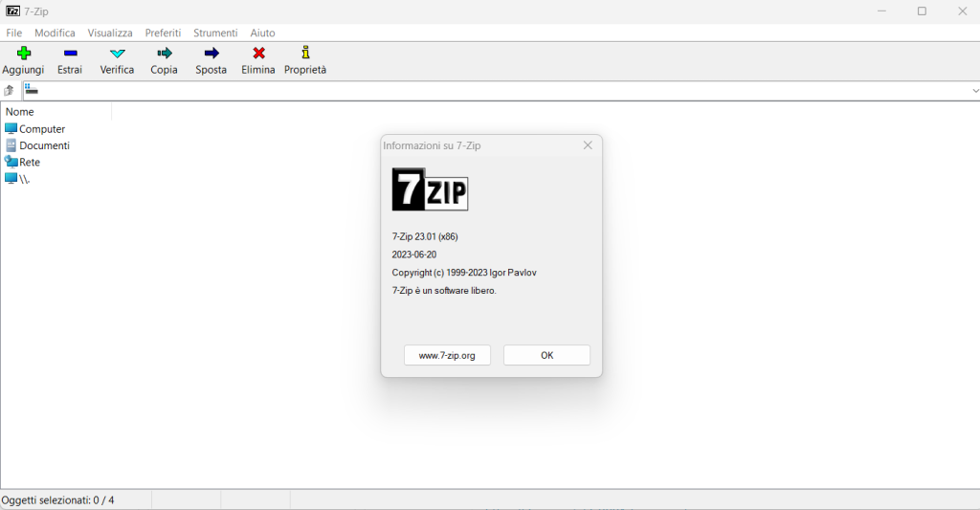
Task: Click version text 7-Zip 23.01 (x86)
Action: click(425, 237)
